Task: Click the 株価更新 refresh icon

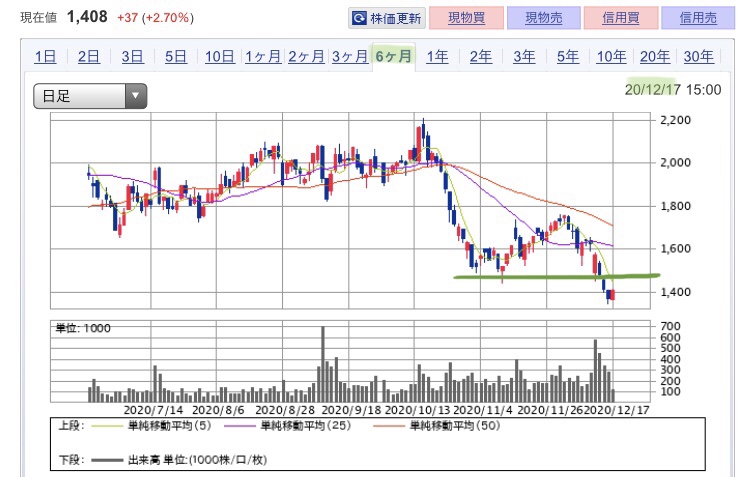Action: (x=359, y=18)
